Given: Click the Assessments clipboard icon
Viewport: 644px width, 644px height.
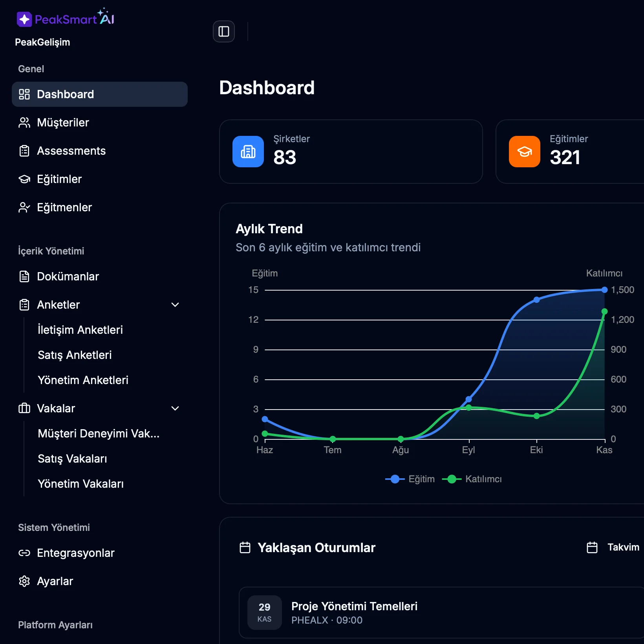Looking at the screenshot, I should point(24,151).
